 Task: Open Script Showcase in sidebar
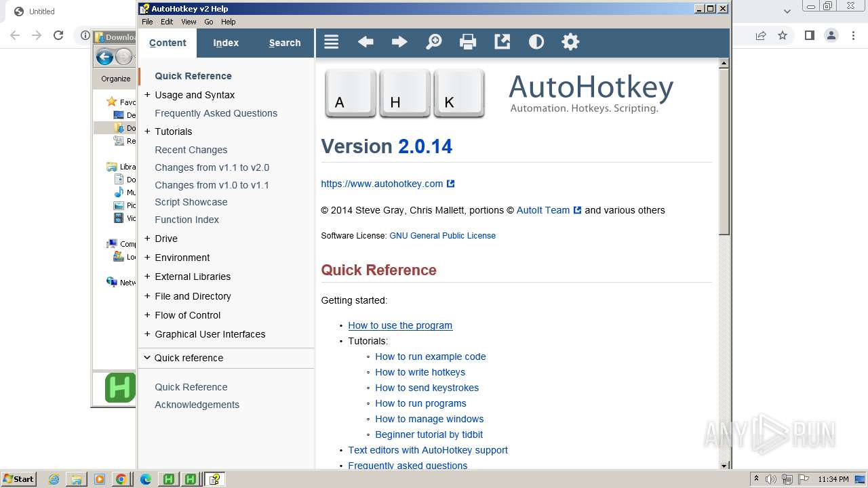[191, 202]
